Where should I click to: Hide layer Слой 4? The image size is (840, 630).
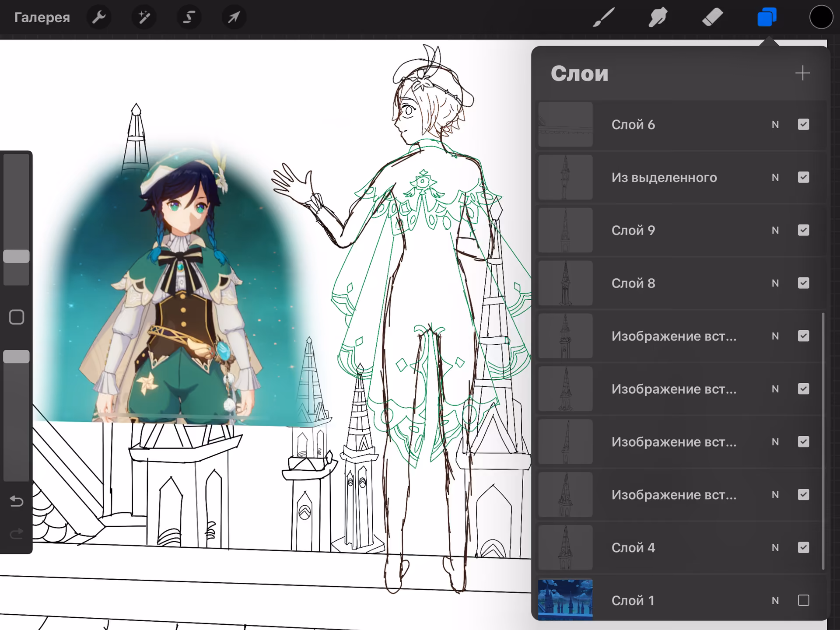[x=804, y=547]
